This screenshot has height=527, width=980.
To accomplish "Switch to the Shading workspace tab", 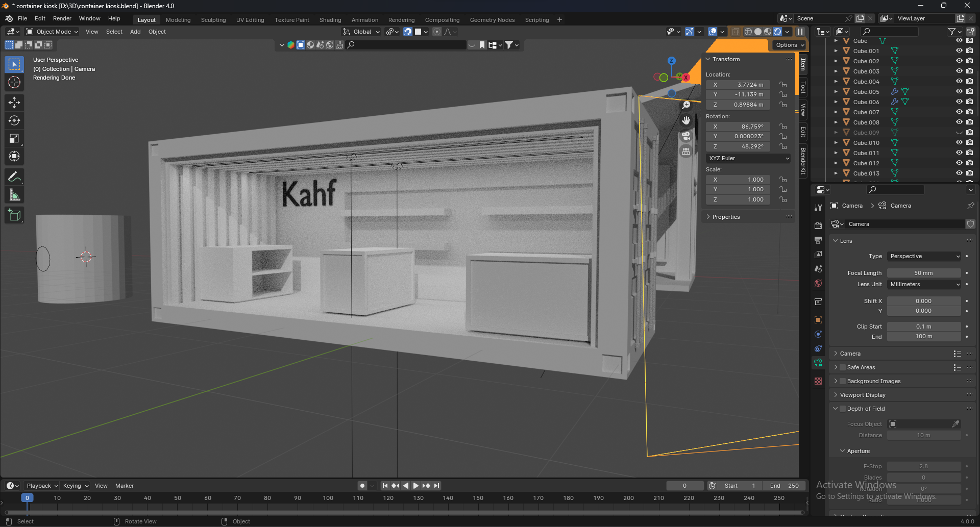I will tap(330, 20).
